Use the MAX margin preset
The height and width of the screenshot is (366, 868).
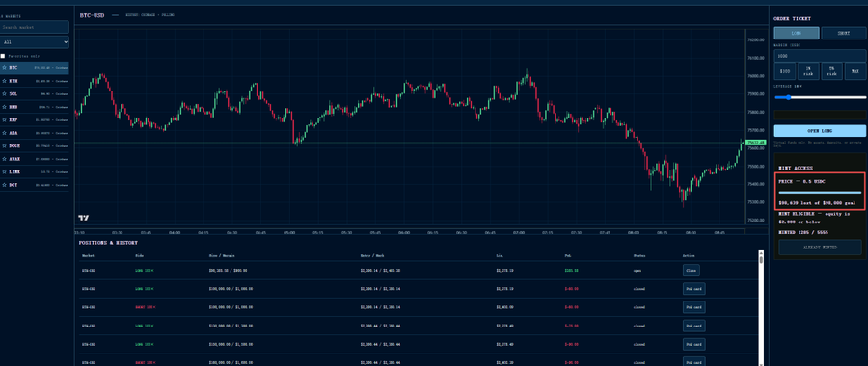point(855,71)
